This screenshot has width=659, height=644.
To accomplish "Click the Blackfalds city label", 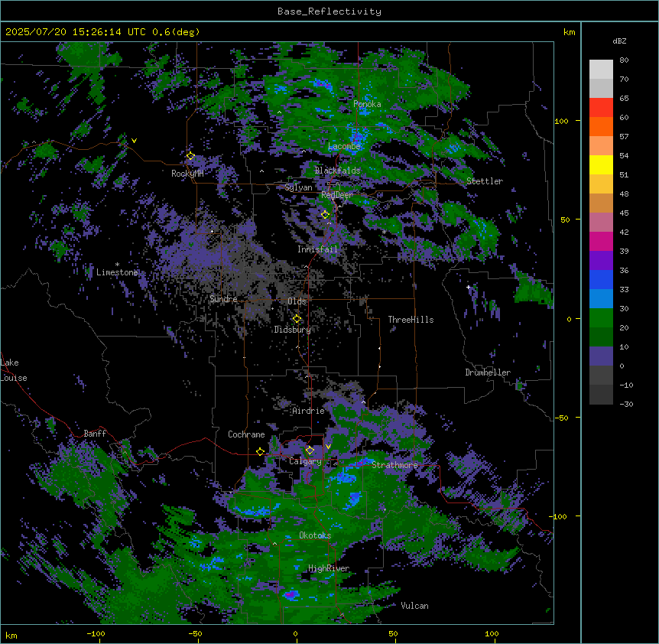I will tap(337, 171).
